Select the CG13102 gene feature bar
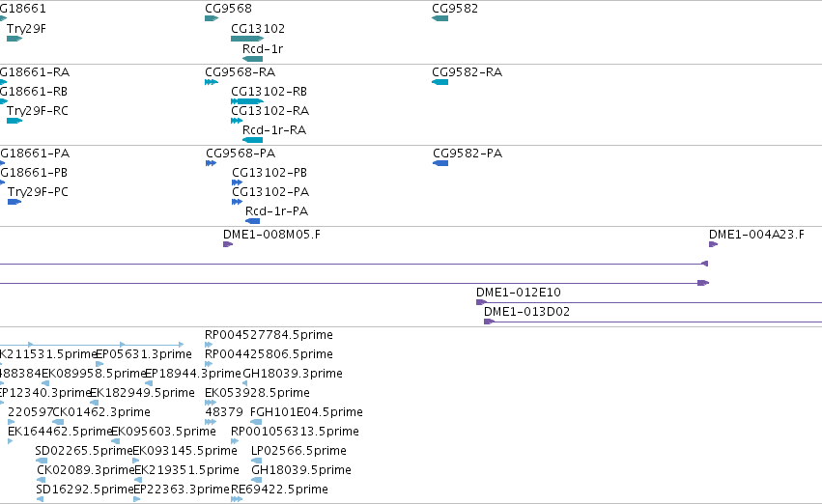 coord(247,39)
